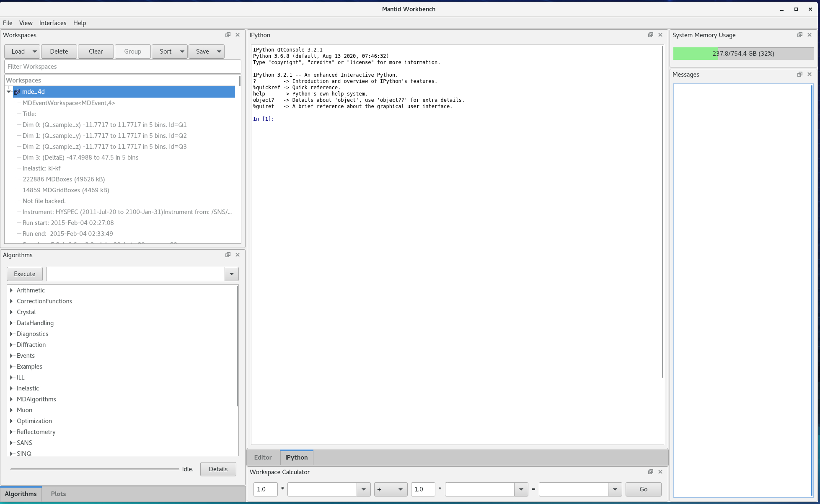Open the Interfaces menu
The width and height of the screenshot is (820, 504).
pos(53,23)
